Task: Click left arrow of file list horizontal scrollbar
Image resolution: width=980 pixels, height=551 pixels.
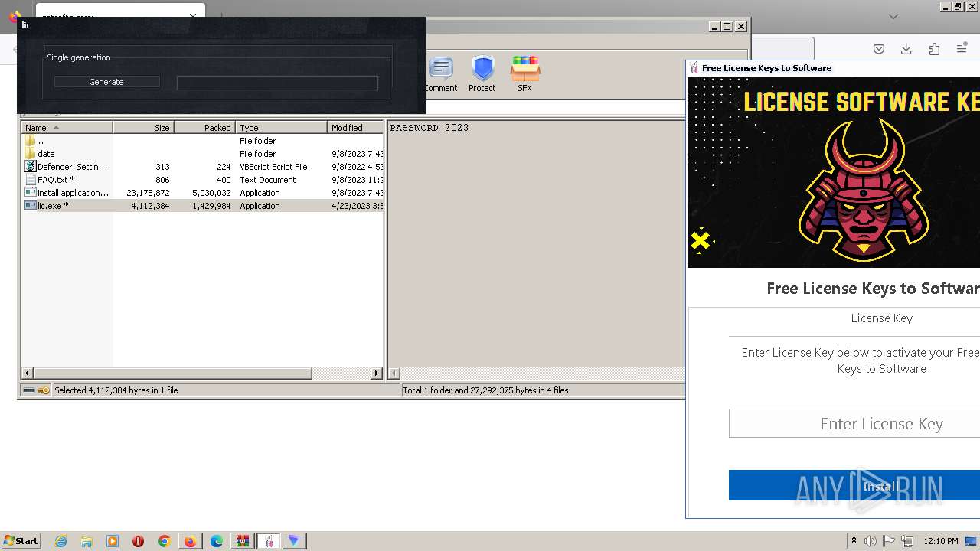Action: (28, 373)
